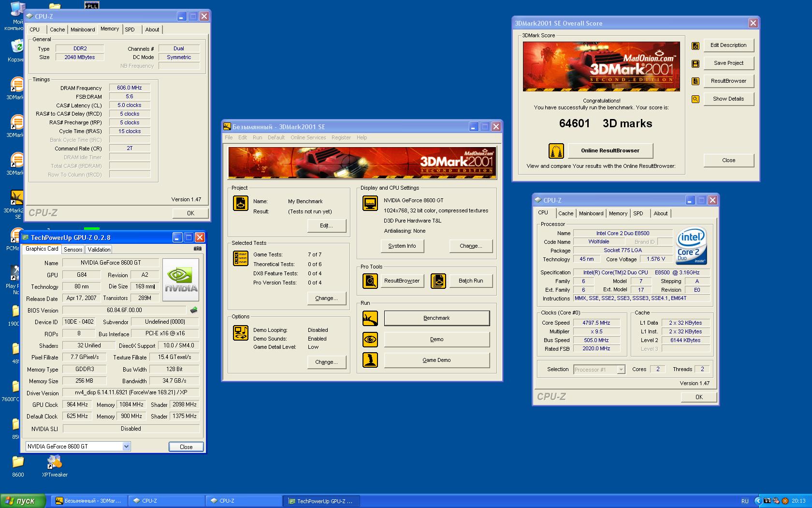812x508 pixels.
Task: Click the 3DMark2001 banner image in main window
Action: click(x=362, y=163)
